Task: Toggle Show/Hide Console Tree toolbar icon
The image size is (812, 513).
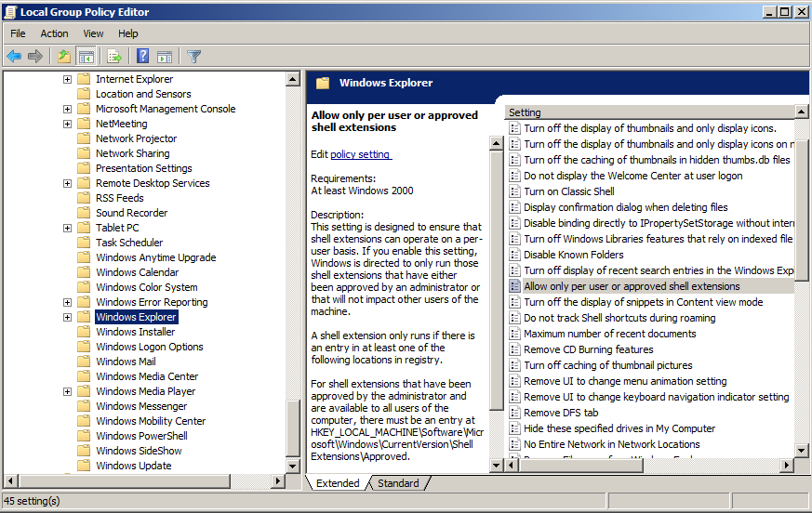Action: (x=86, y=56)
